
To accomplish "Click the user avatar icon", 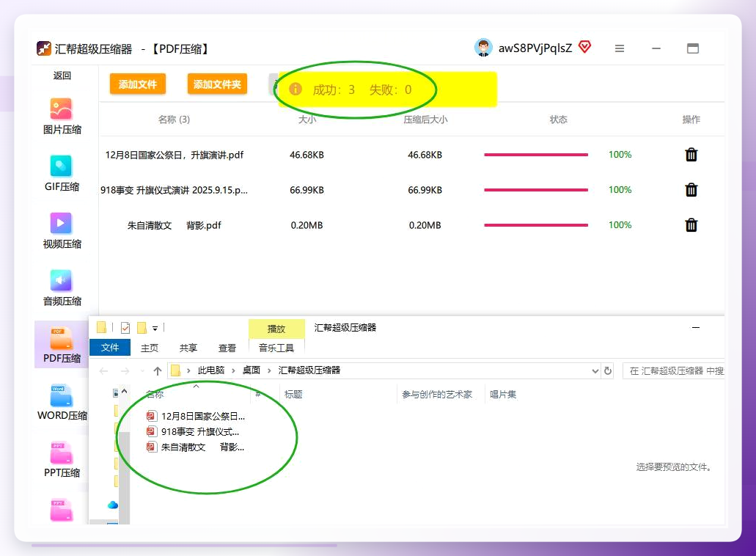I will coord(483,48).
